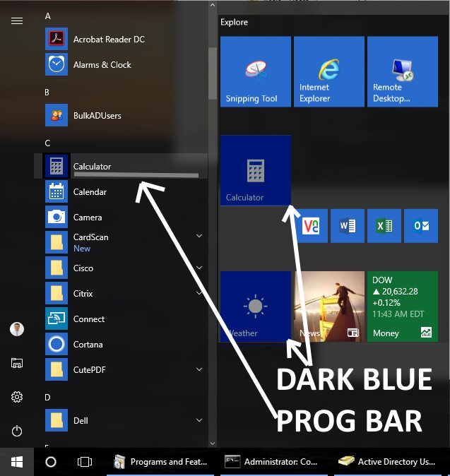This screenshot has height=476, width=450.
Task: Click the Word tile icon
Action: (x=347, y=226)
